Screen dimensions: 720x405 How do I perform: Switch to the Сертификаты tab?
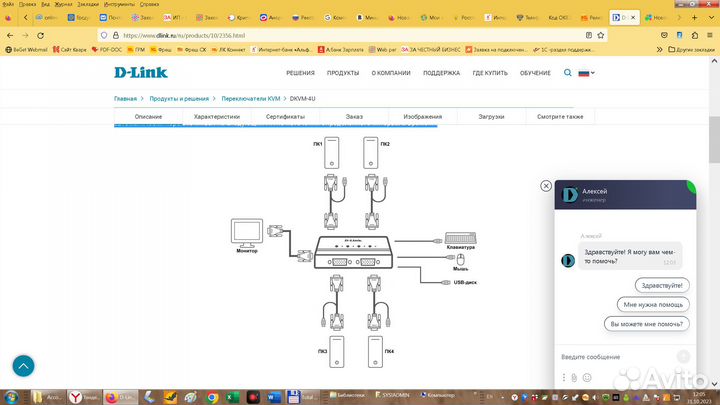coord(285,117)
